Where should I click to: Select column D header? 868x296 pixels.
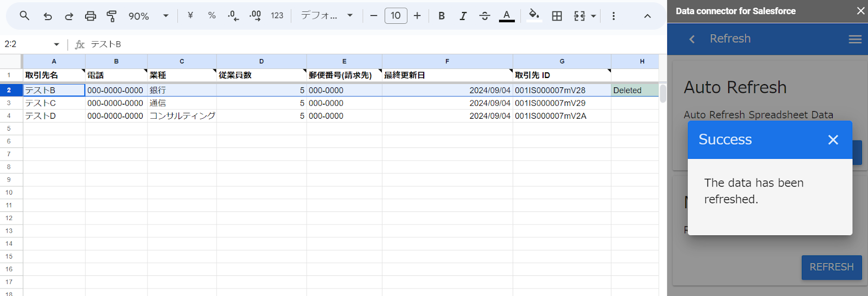[x=261, y=61]
